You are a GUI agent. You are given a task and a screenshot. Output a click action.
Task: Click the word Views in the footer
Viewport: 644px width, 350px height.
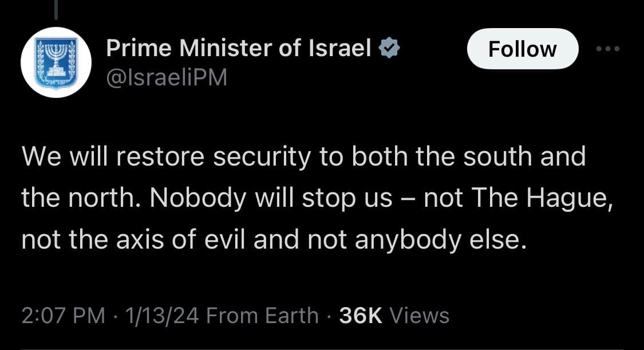point(419,315)
